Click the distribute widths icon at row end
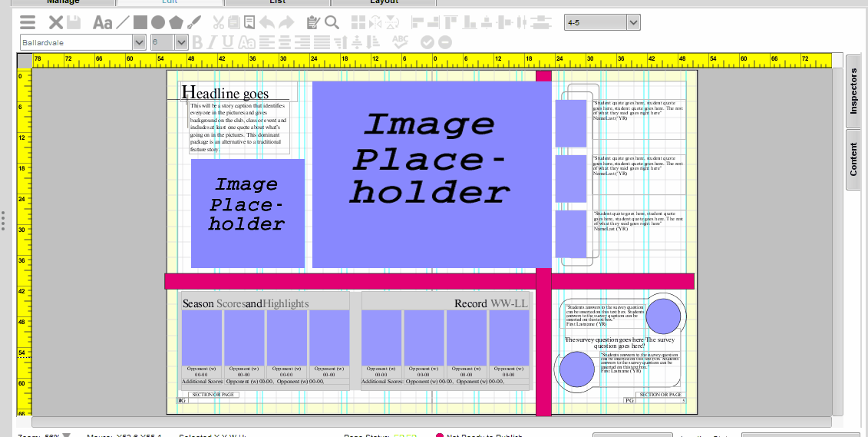Viewport: 868px width, 437px height. [541, 23]
